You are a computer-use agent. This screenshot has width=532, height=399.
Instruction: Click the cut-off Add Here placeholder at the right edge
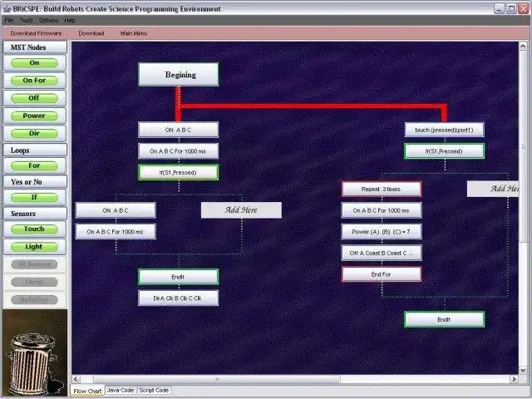pos(493,189)
